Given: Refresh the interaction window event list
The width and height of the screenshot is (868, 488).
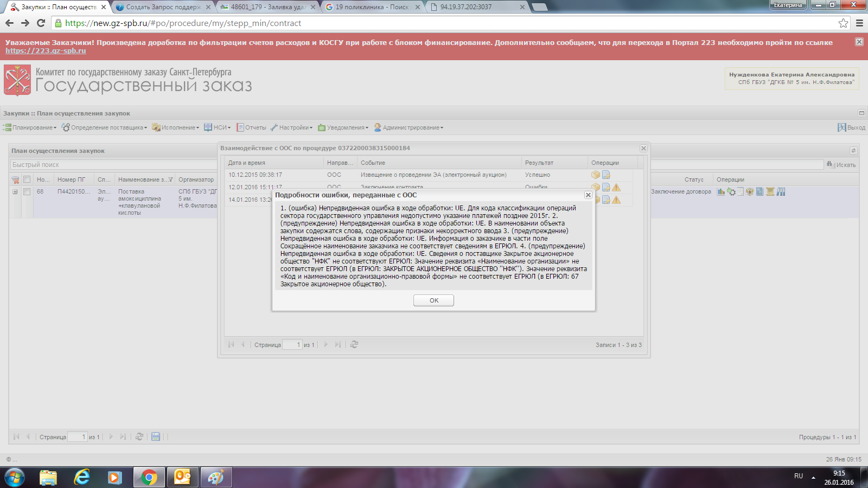Looking at the screenshot, I should point(354,344).
